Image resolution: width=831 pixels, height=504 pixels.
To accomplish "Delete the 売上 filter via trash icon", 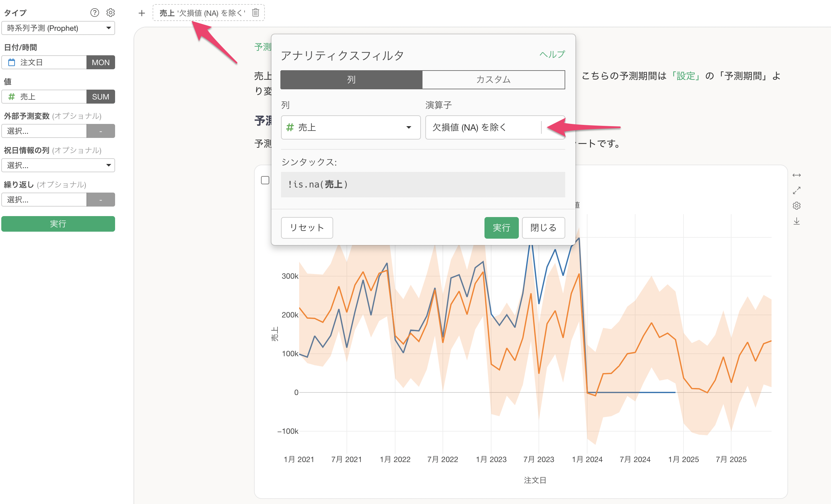I will click(x=256, y=12).
